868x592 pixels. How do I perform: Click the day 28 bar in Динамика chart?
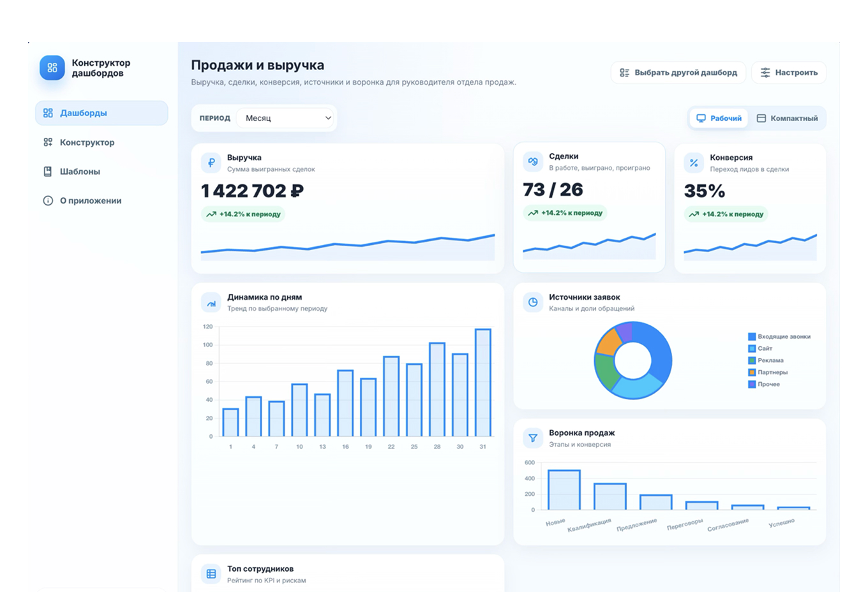tap(437, 390)
